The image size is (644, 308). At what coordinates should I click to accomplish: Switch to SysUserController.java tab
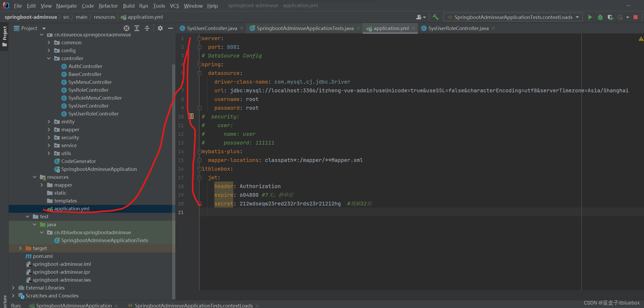212,28
